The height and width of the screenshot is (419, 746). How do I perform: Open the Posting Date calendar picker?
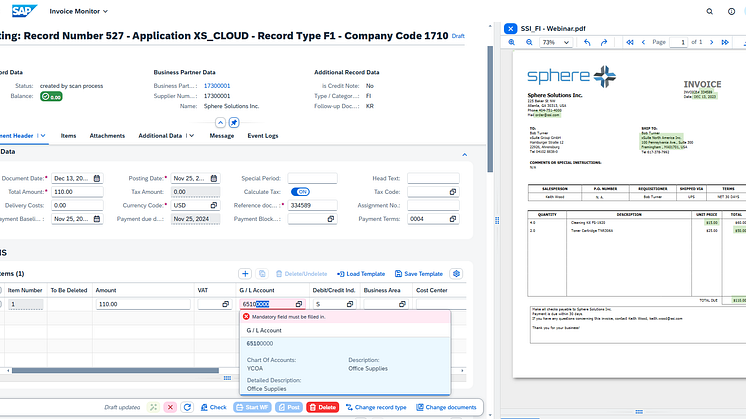[214, 178]
